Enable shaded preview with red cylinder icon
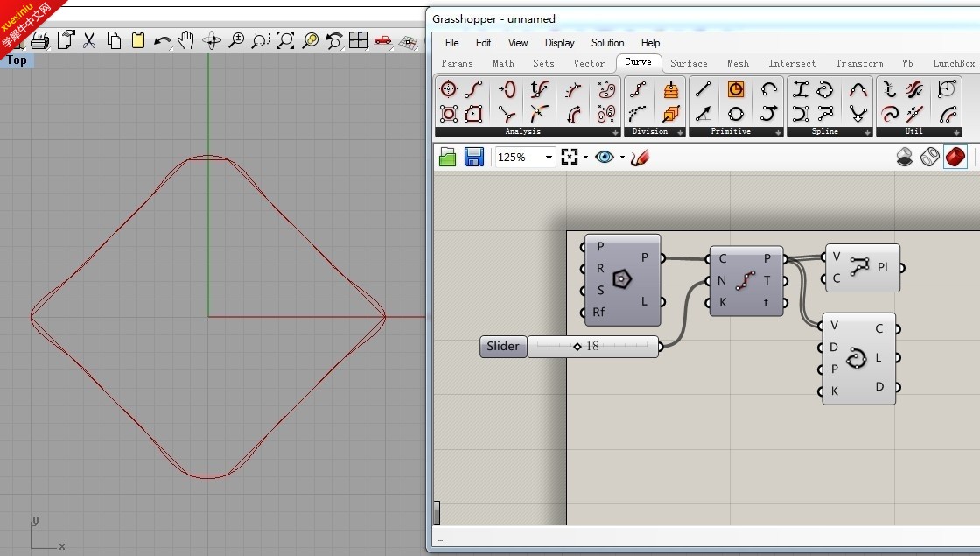The height and width of the screenshot is (556, 980). pyautogui.click(x=955, y=157)
